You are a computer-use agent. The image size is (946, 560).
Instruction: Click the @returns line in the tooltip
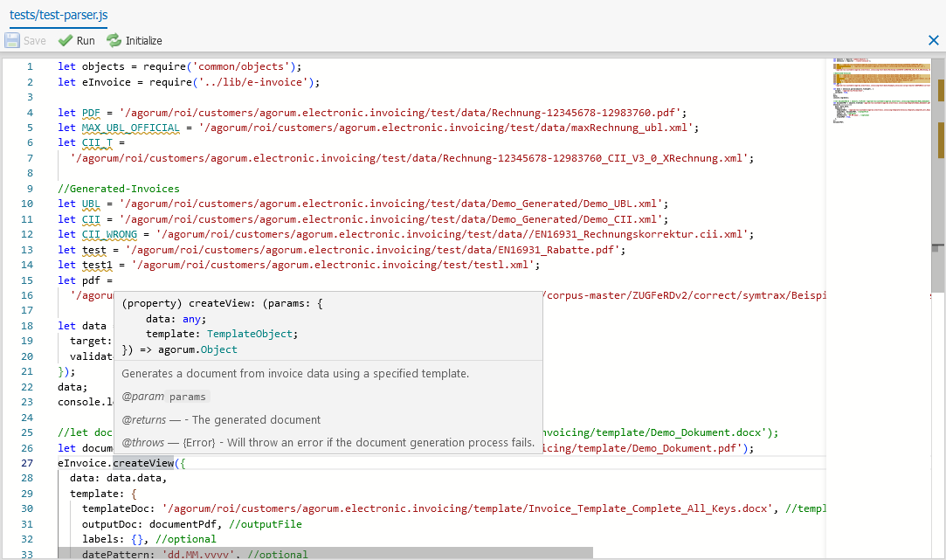coord(221,419)
